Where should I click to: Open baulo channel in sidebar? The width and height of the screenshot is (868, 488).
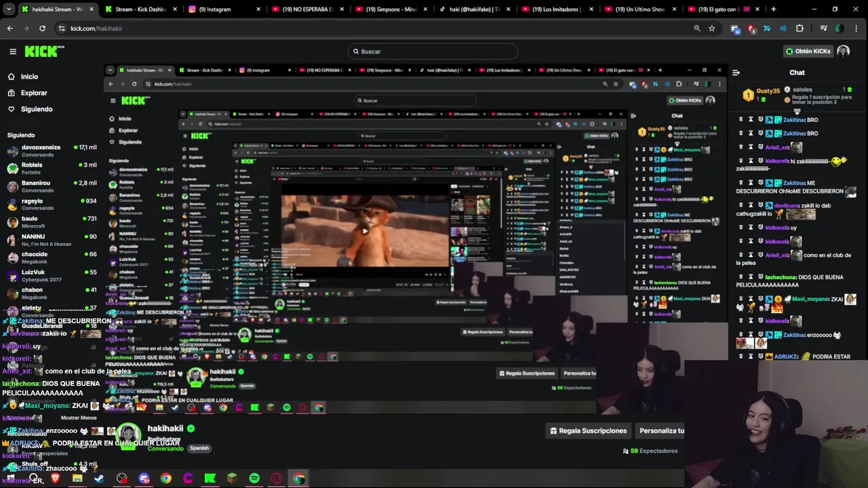tap(53, 222)
